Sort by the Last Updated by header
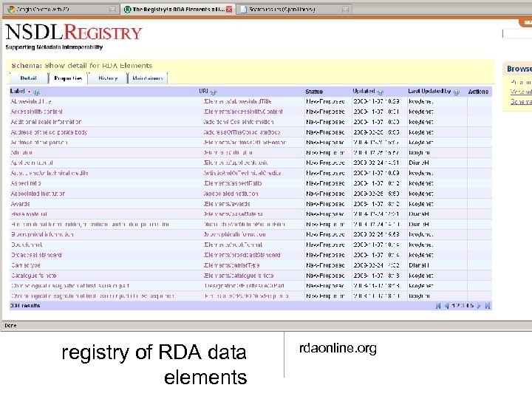 (429, 92)
